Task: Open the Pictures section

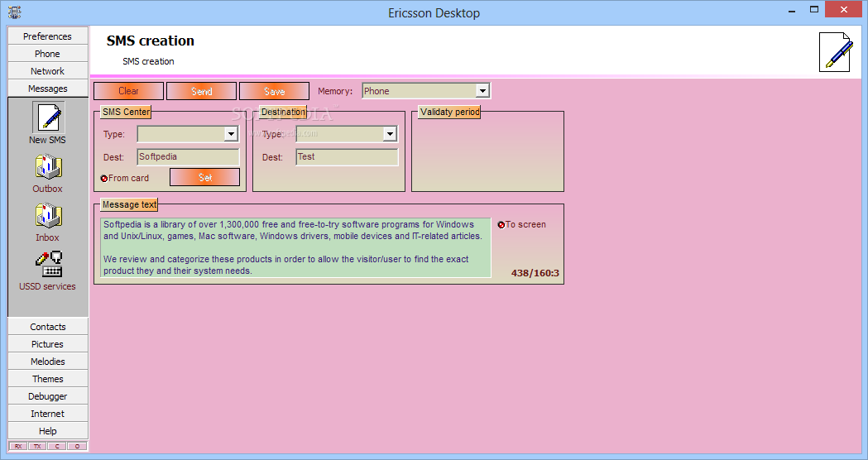Action: tap(48, 343)
